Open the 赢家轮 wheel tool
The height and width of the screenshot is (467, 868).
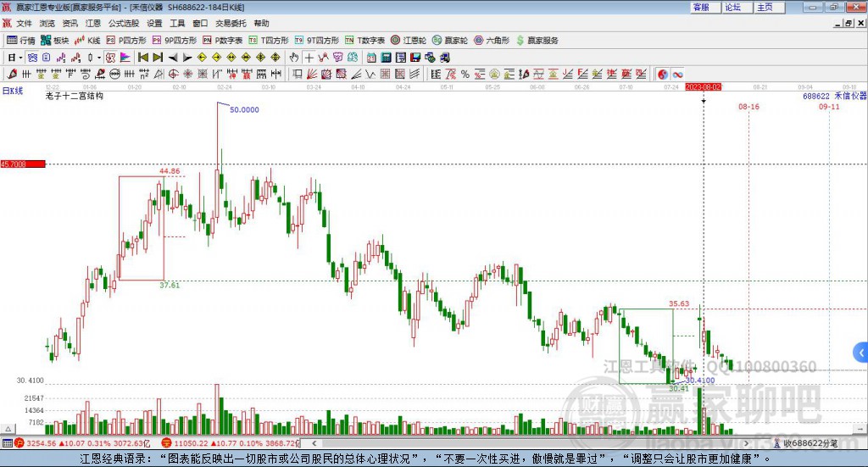[x=450, y=41]
